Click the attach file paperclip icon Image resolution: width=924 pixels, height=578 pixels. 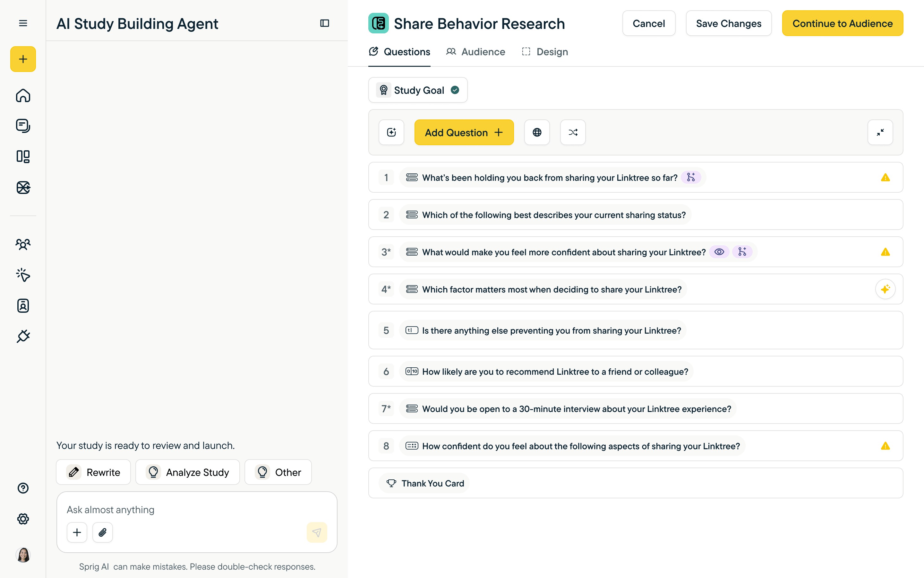coord(102,532)
